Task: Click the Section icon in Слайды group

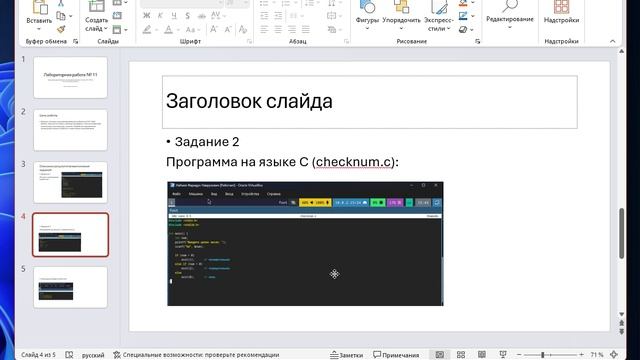Action: tap(117, 29)
